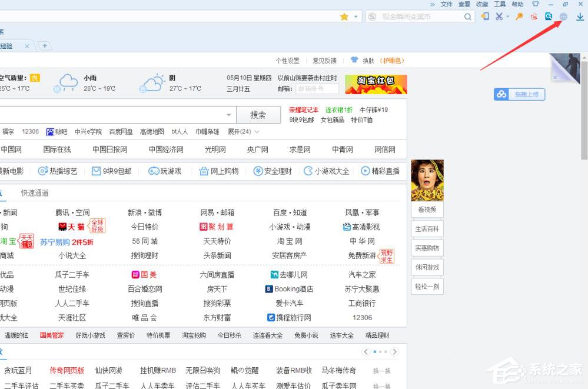
Task: Select the screenshot scissors tool
Action: [499, 16]
